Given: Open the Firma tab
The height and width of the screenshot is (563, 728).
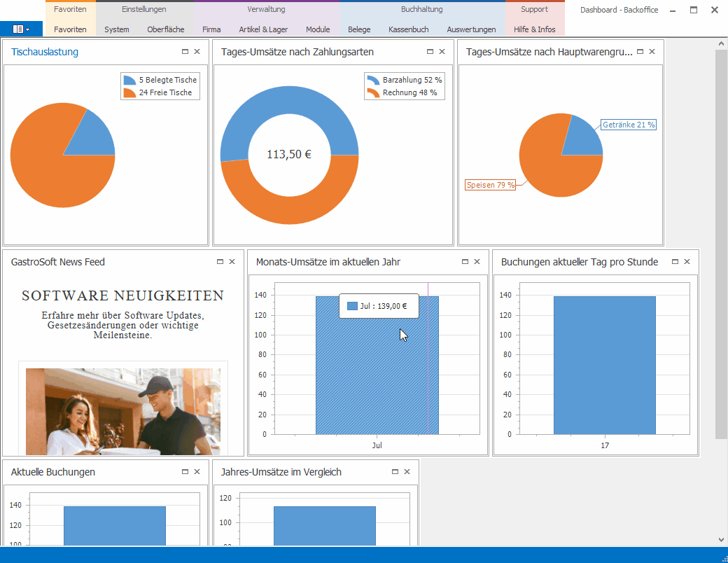Looking at the screenshot, I should click(211, 29).
